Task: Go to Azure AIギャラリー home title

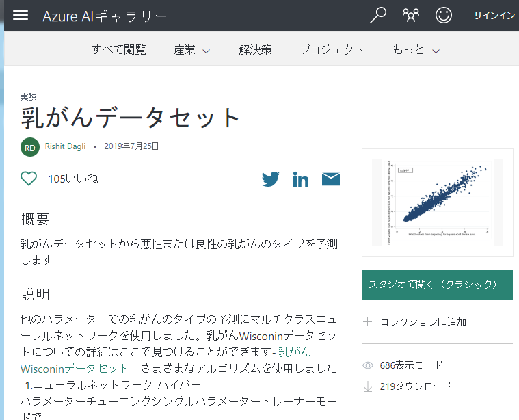Action: [105, 16]
